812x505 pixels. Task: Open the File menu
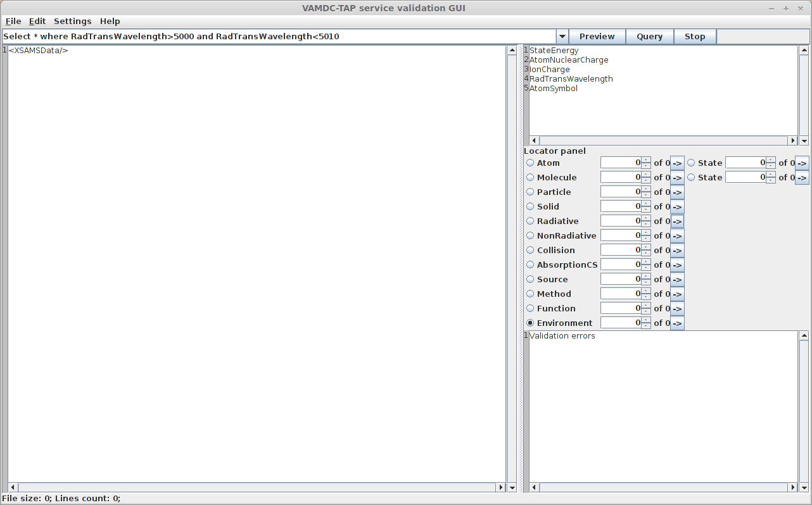[13, 21]
